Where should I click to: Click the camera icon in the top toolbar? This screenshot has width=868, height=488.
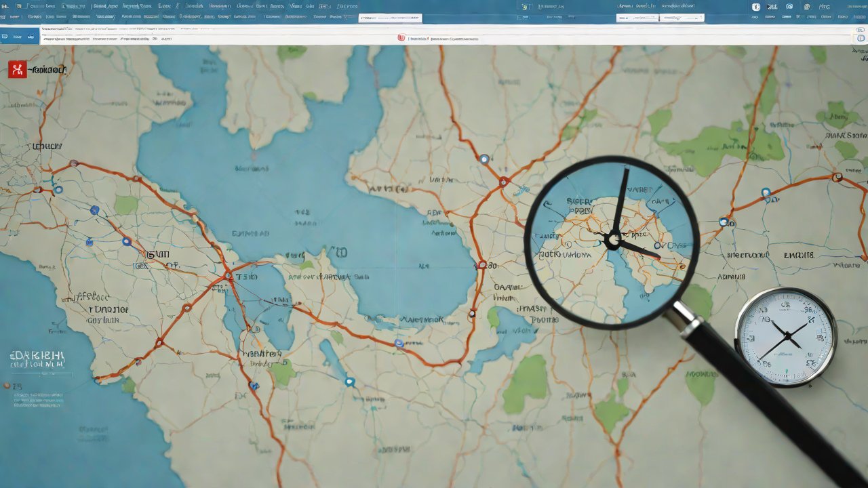point(789,7)
